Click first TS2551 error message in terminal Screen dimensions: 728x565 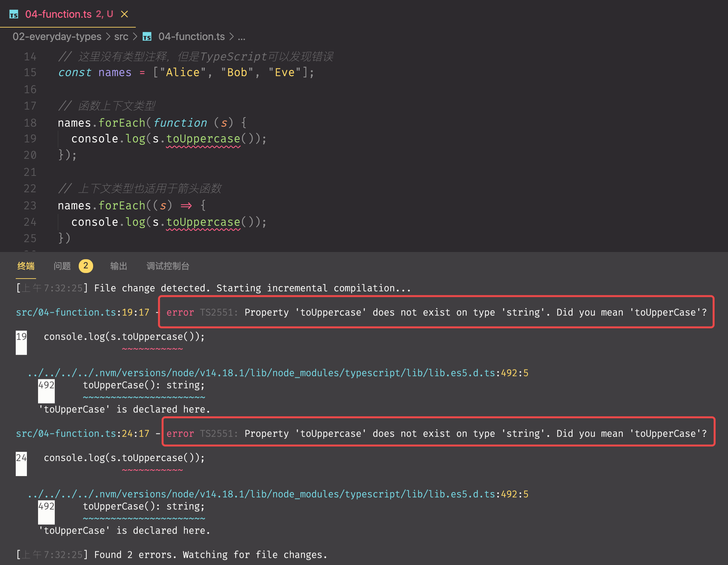[x=436, y=312]
